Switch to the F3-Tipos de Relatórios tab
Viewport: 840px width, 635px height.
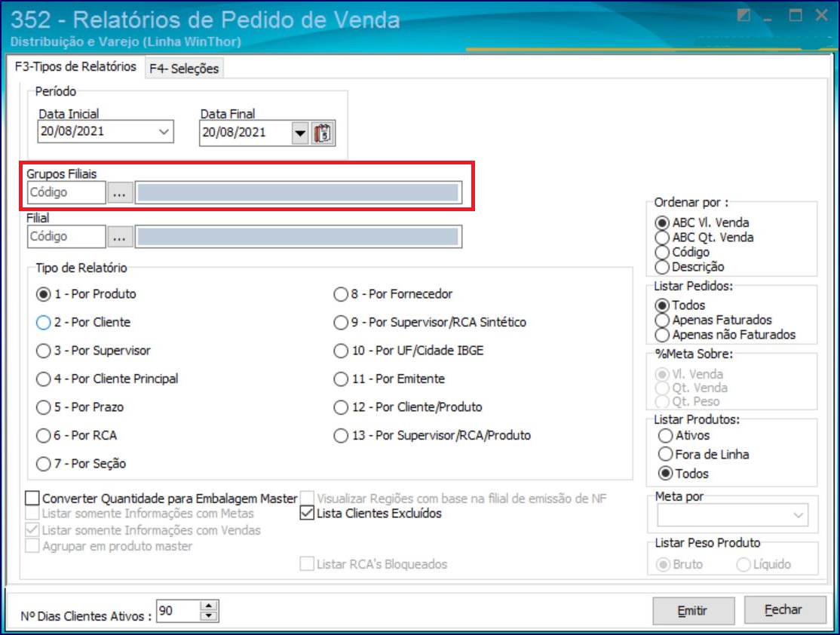tap(75, 66)
